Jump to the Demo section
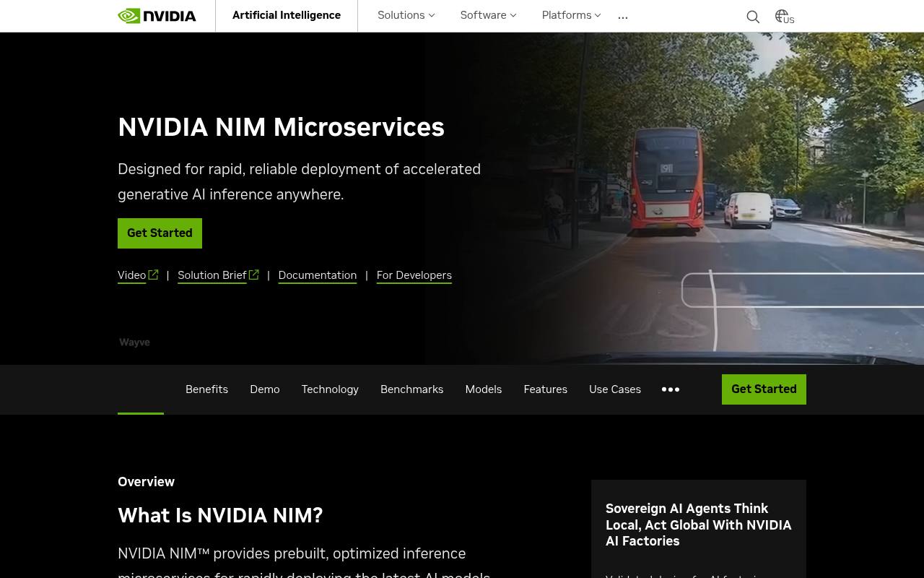Viewport: 924px width, 578px height. (x=265, y=389)
